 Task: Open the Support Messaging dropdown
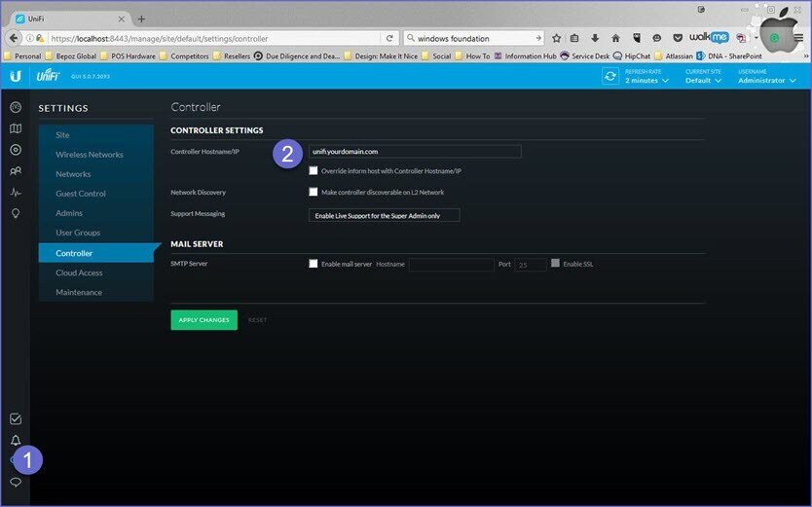(x=384, y=215)
